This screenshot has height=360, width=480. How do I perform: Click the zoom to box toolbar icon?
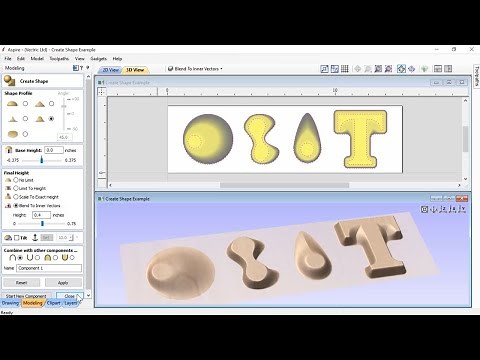point(368,69)
